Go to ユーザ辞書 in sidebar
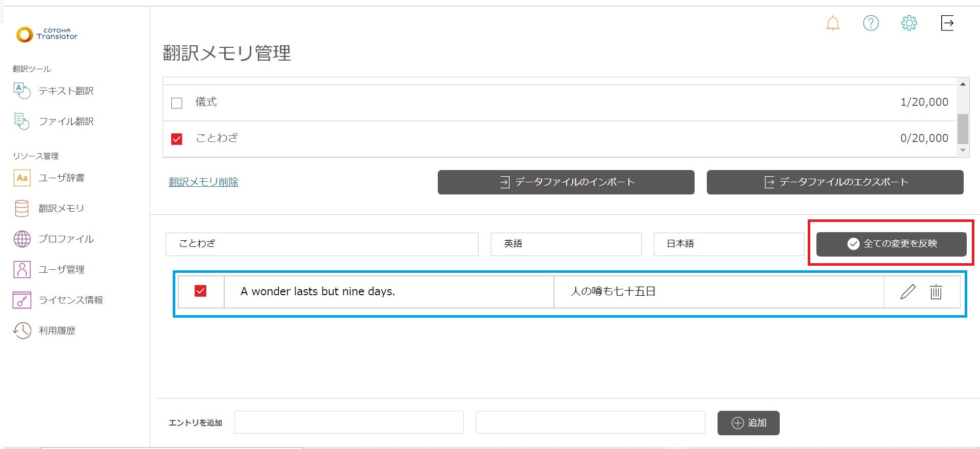 (x=61, y=178)
